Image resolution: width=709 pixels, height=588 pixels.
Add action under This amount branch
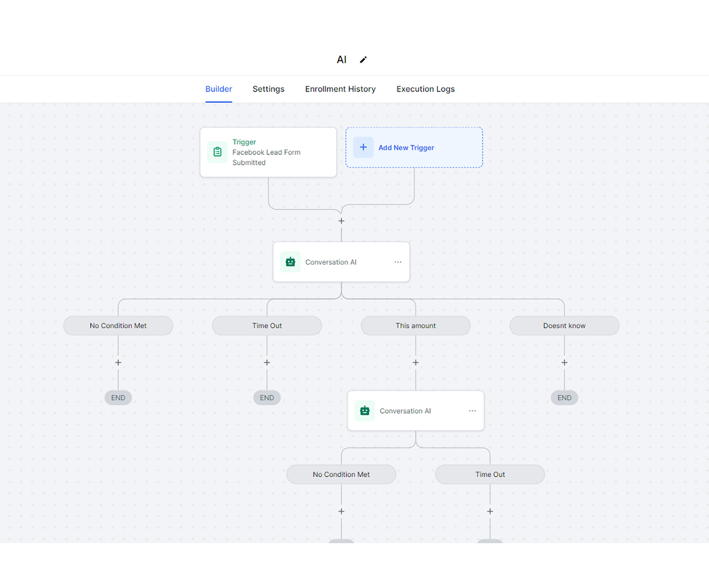pos(416,363)
